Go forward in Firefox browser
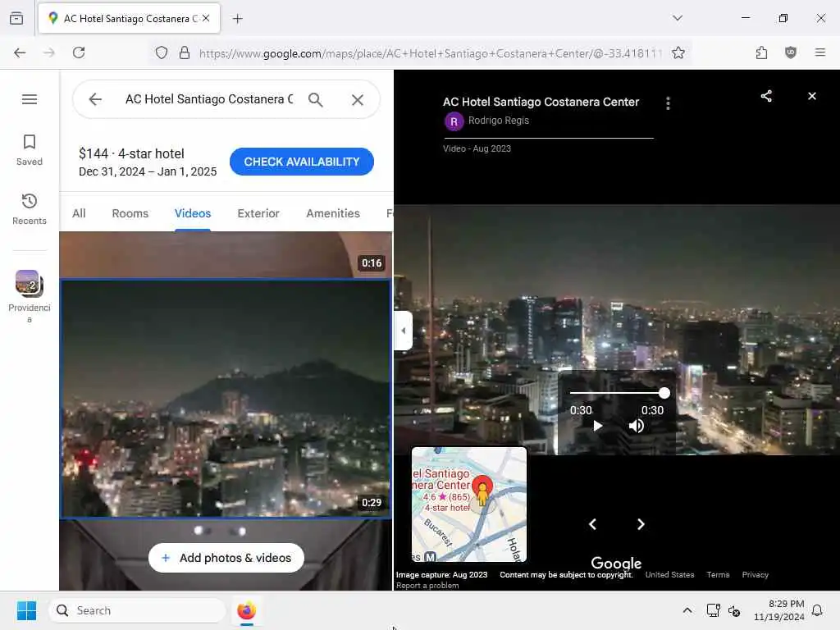This screenshot has height=630, width=840. coord(49,52)
